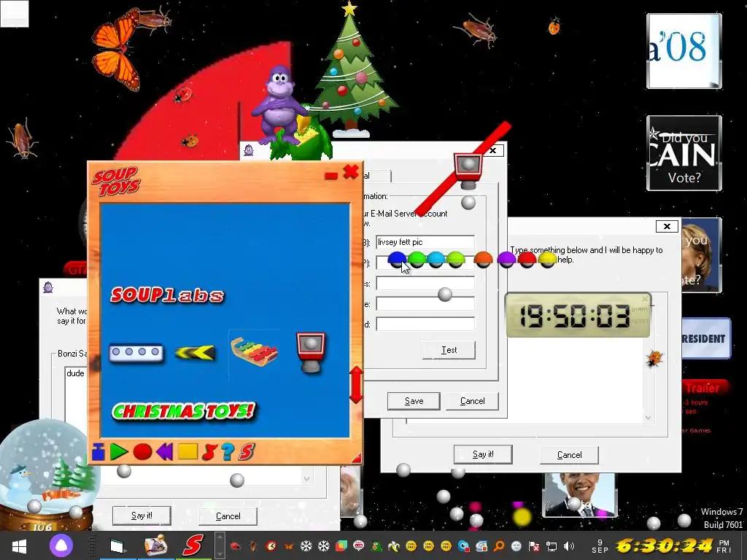Click the ball dispenser toy on the desktop

(468, 172)
